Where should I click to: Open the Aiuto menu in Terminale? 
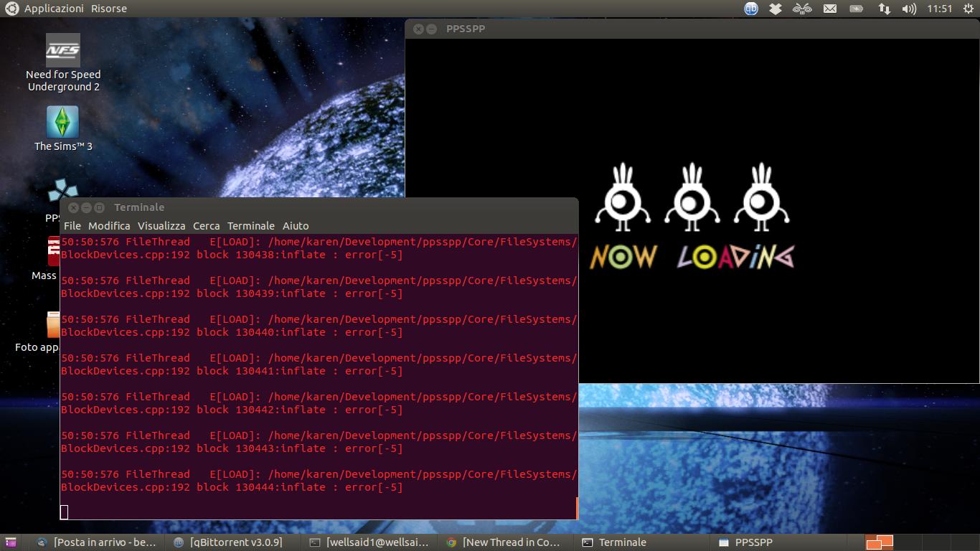[296, 225]
